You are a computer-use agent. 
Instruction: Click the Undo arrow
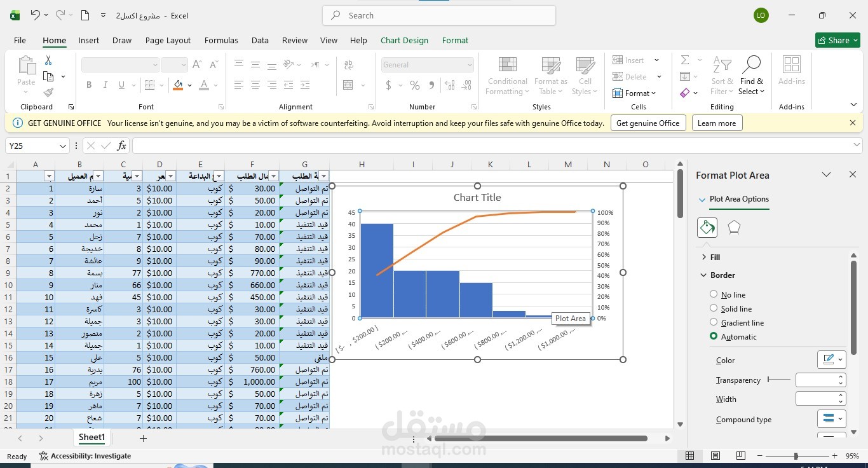[x=36, y=15]
